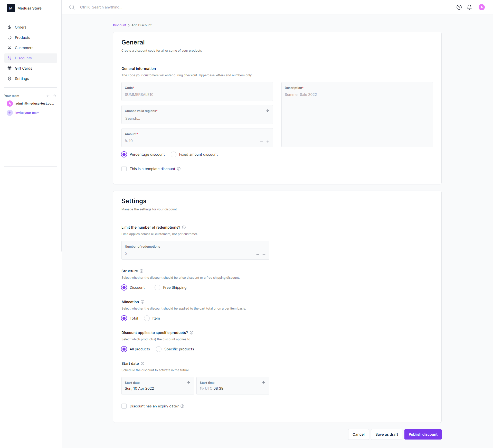Click the 'Publish discount' button

tap(423, 434)
